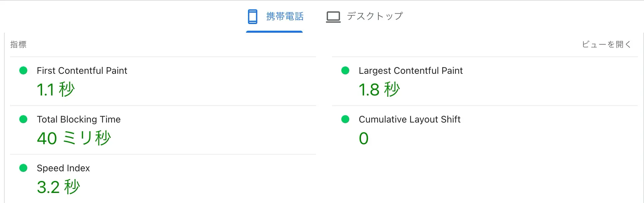Click the Speed Index label
Screen dimensions: 644x203
click(x=63, y=168)
